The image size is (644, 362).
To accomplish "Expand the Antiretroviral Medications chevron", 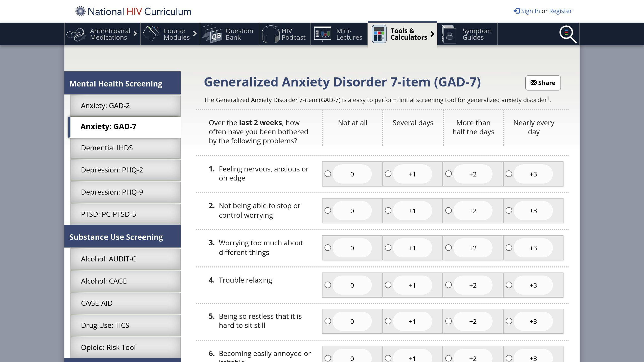I will [135, 33].
